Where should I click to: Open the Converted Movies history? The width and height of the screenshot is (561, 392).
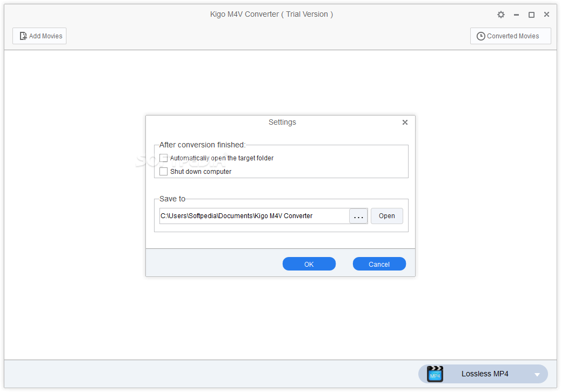click(x=510, y=36)
